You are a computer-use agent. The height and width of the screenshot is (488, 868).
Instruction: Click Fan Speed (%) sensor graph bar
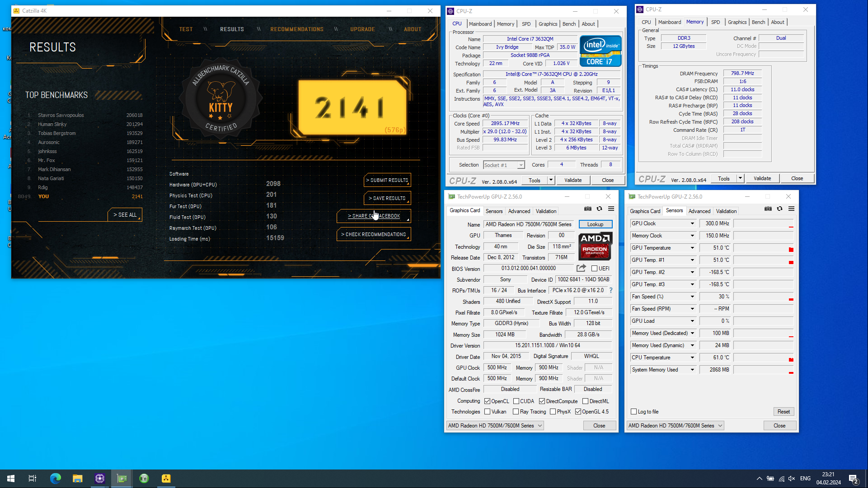pyautogui.click(x=763, y=297)
